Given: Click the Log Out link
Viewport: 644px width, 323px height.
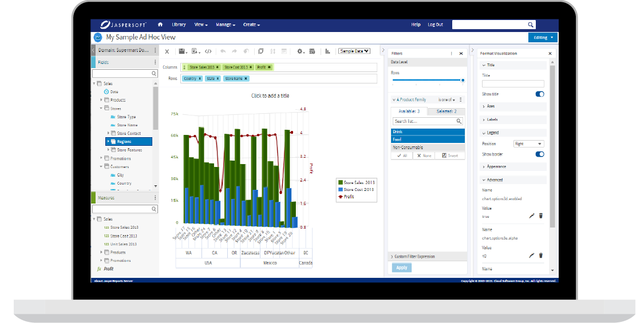Looking at the screenshot, I should pyautogui.click(x=435, y=25).
